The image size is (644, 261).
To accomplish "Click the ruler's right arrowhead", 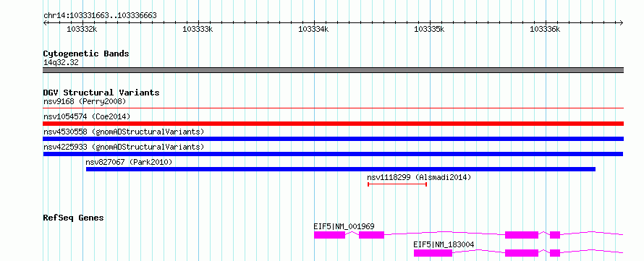I will tap(622, 22).
